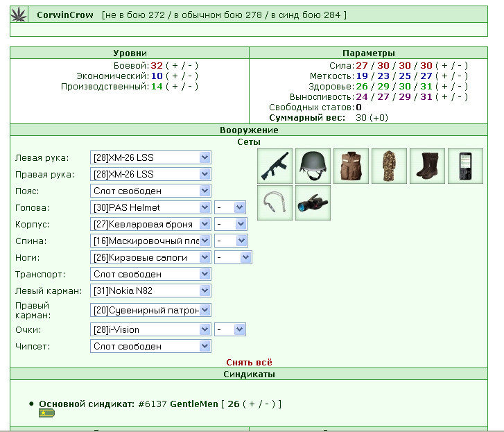Decrease Производственный level with minus
Image resolution: width=504 pixels, height=432 pixels.
190,86
